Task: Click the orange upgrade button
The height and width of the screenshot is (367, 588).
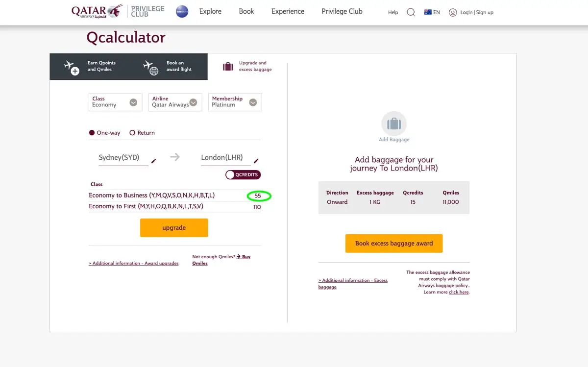Action: point(174,228)
